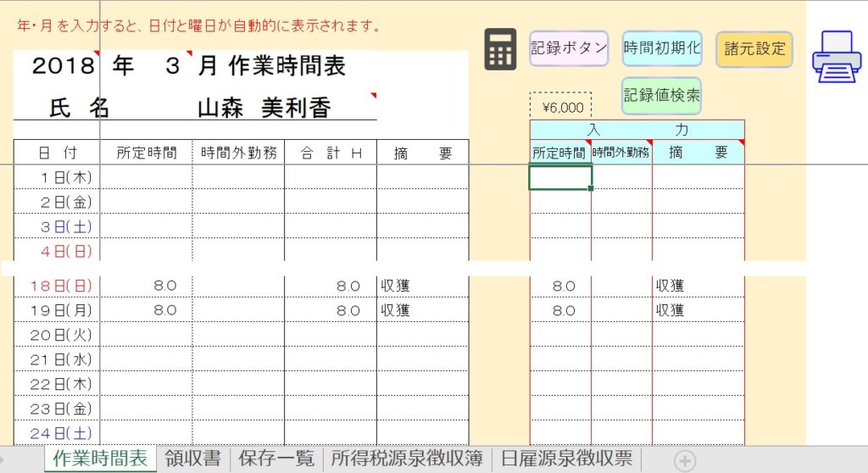
Task: Select the year cell 2018
Action: [57, 66]
